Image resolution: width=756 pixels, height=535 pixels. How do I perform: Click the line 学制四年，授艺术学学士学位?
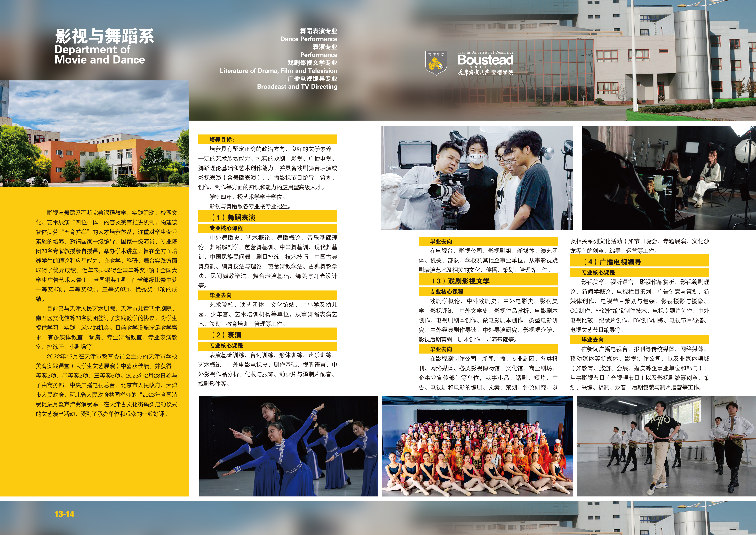pyautogui.click(x=248, y=197)
